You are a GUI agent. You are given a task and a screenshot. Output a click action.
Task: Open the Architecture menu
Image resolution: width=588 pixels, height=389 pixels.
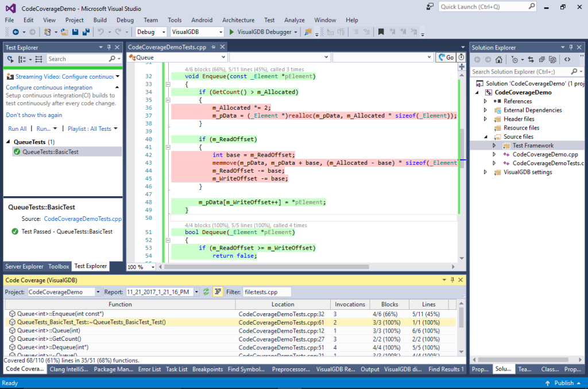coord(238,20)
